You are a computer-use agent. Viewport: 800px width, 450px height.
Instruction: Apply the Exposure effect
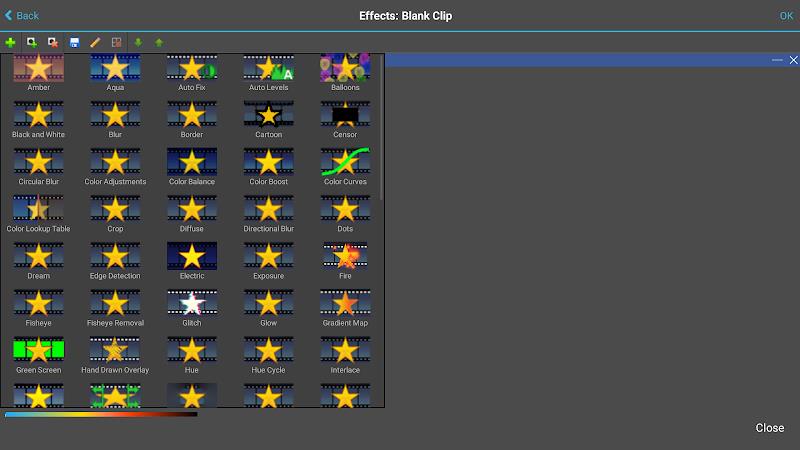[x=268, y=261]
